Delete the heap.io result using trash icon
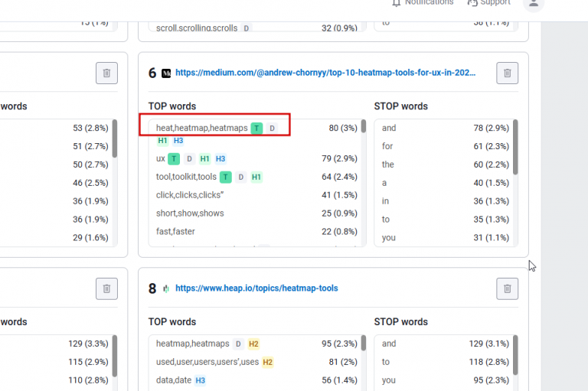The image size is (588, 391). coord(507,288)
